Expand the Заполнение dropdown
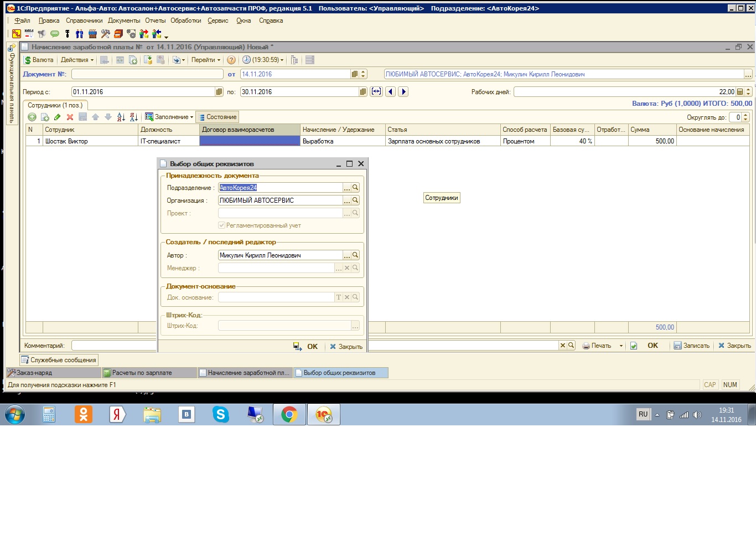Screen dimensions: 756x535 (x=169, y=117)
